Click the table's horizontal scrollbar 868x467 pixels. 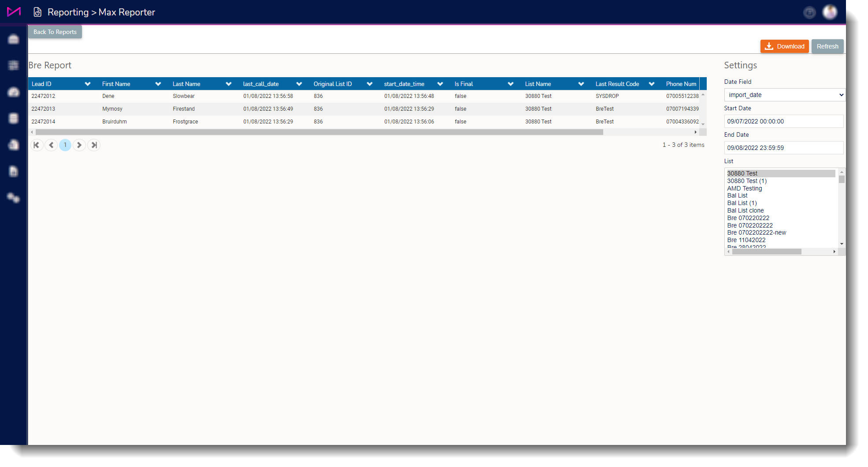(319, 132)
